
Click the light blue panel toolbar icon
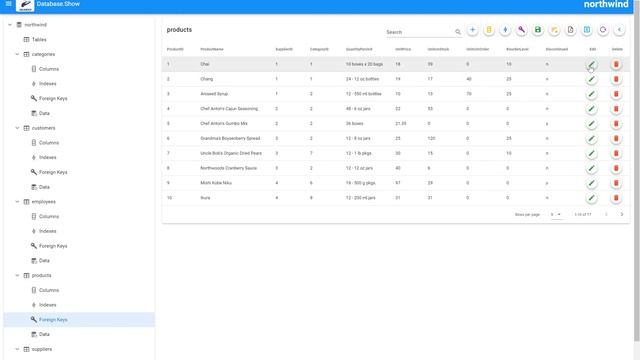(587, 30)
